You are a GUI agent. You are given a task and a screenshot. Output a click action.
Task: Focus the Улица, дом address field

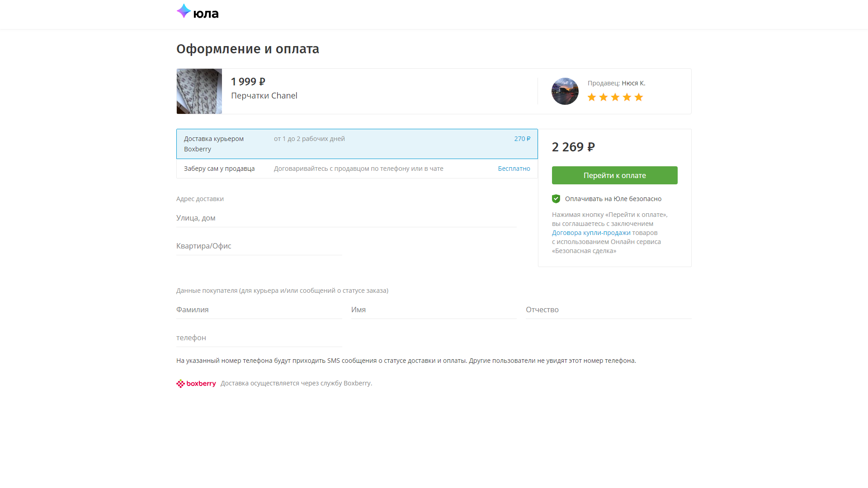coord(346,218)
